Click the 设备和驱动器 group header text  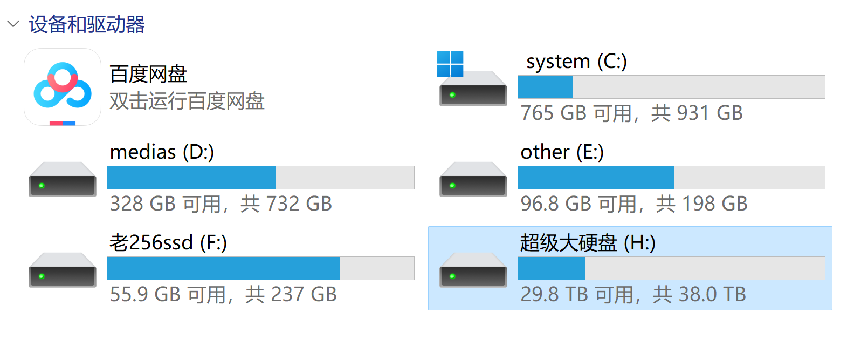point(87,25)
